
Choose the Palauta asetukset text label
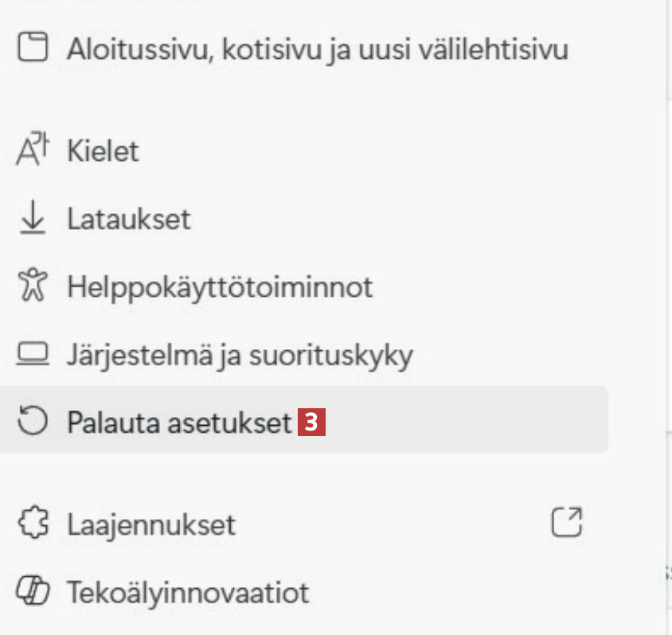coord(180,423)
